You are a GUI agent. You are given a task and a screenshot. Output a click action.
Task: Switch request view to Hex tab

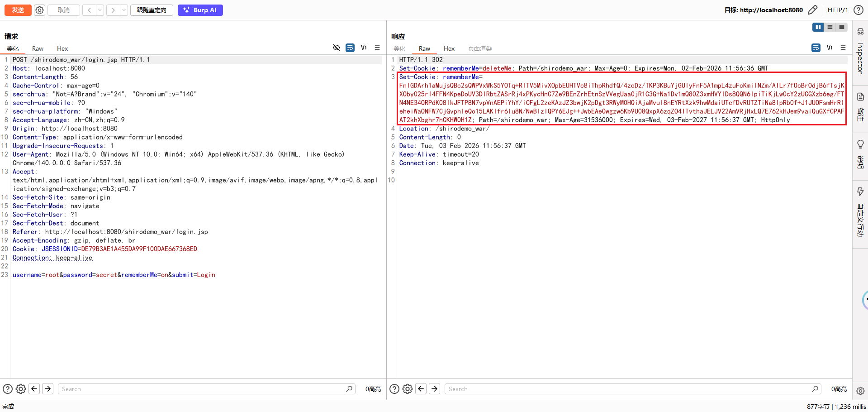[62, 48]
